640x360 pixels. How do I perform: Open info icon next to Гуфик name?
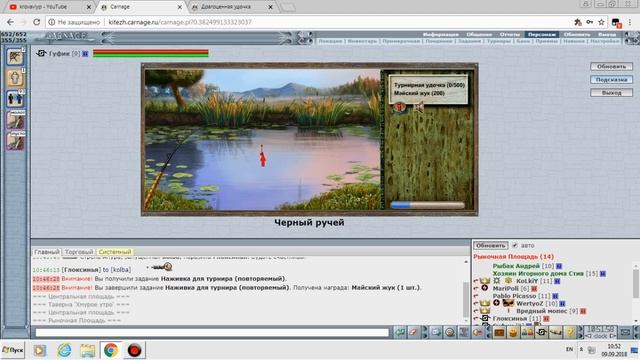tap(85, 53)
